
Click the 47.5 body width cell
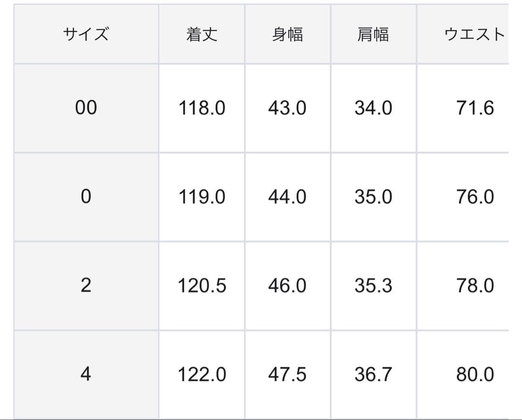tap(288, 375)
